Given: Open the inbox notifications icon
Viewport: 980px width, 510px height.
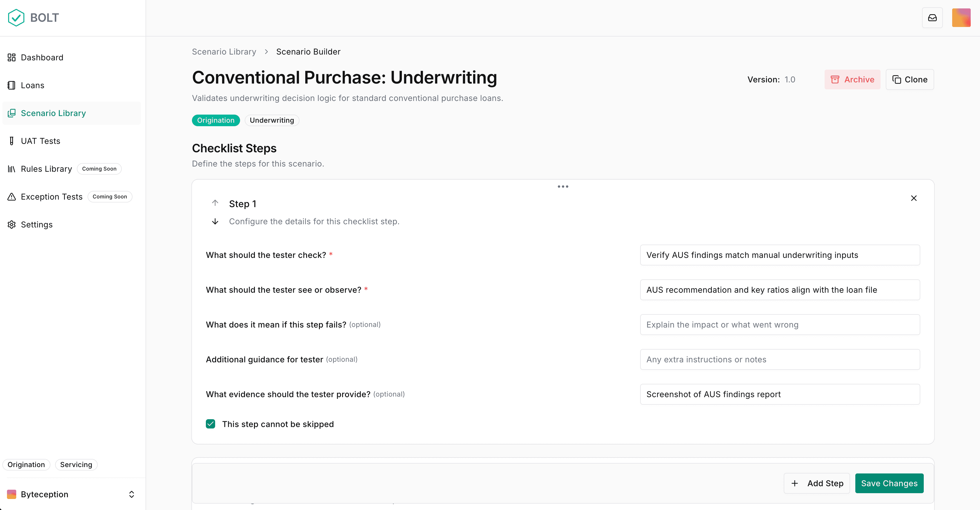Looking at the screenshot, I should 932,17.
